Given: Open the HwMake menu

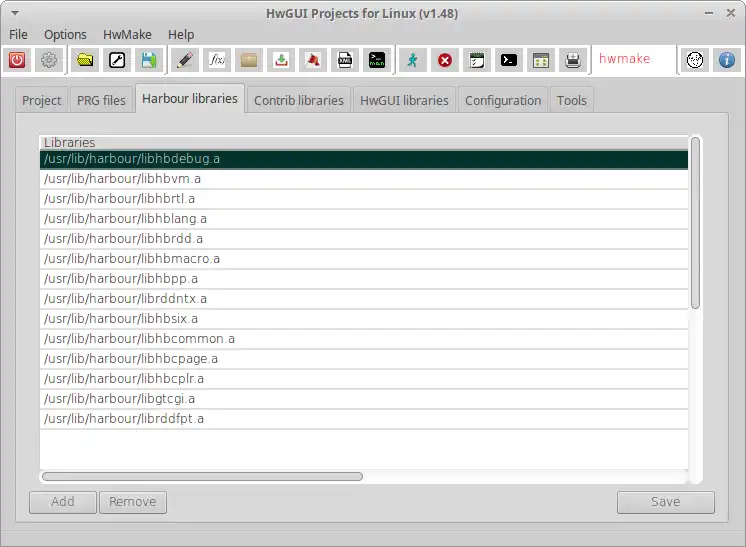Looking at the screenshot, I should pos(127,35).
